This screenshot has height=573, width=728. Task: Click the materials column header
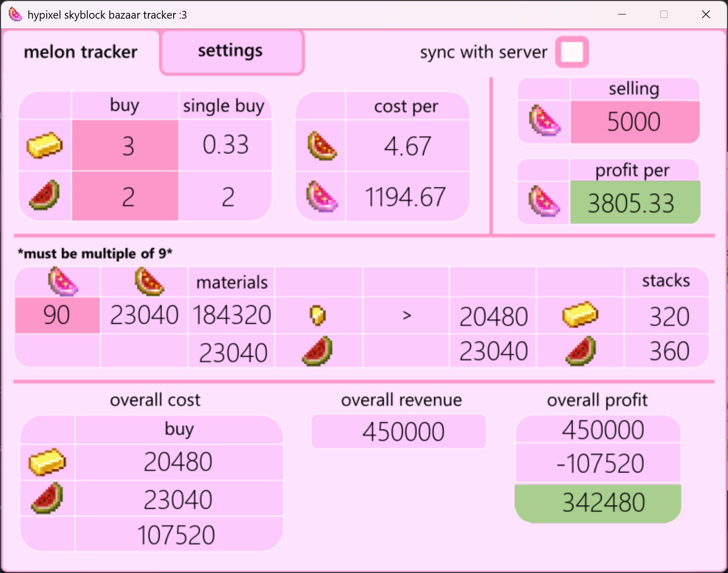coord(232,282)
